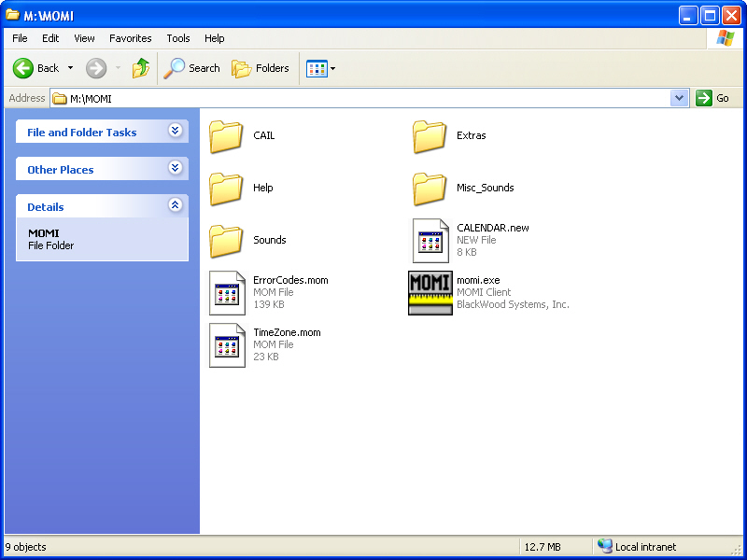The height and width of the screenshot is (560, 747).
Task: Click the Up folder toolbar icon
Action: (x=141, y=68)
